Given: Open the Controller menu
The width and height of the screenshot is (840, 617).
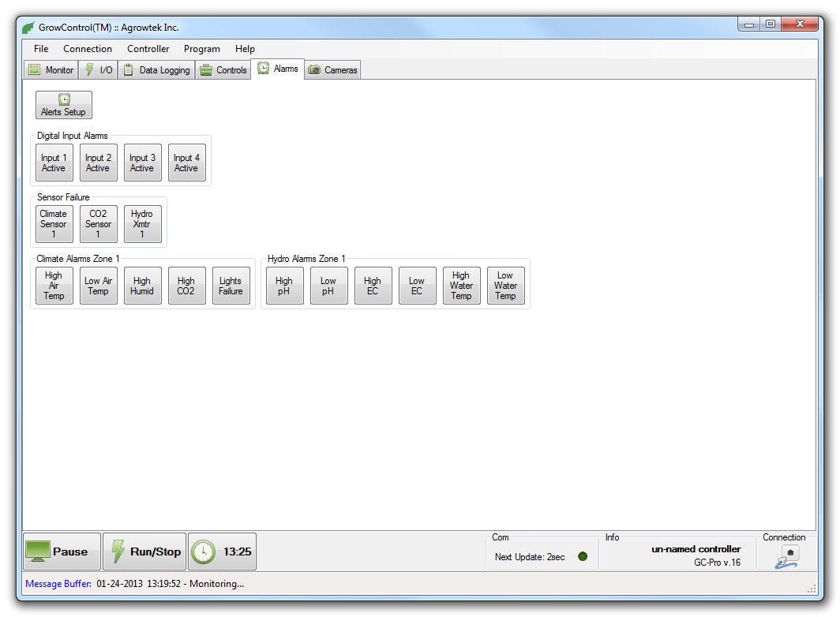Looking at the screenshot, I should pos(148,49).
